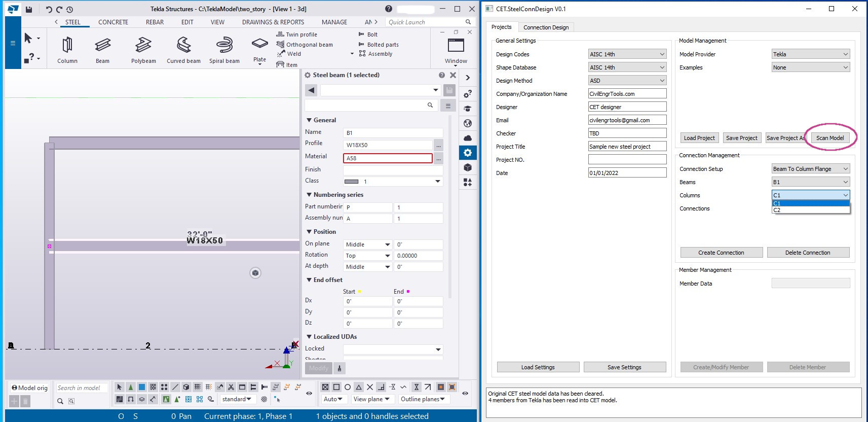Activate the Spiral beam tool
The width and height of the screenshot is (868, 422).
tap(224, 50)
